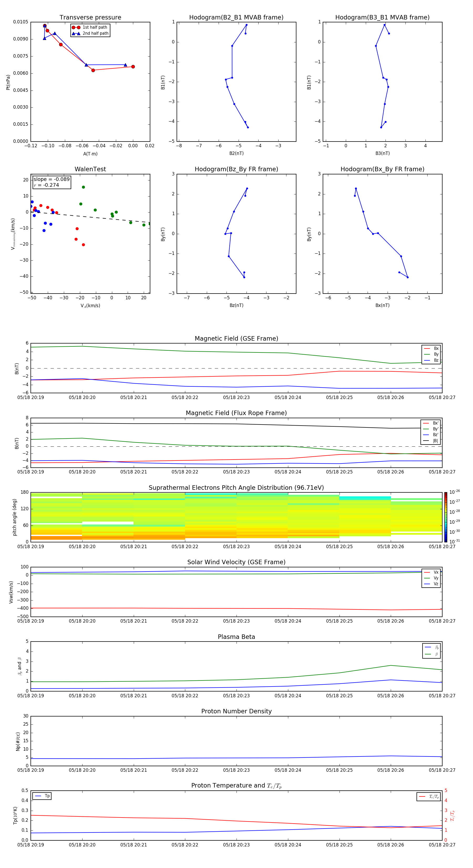473x868 pixels.
Task: Click the 'r = -0.274' annotation
Action: (47, 185)
